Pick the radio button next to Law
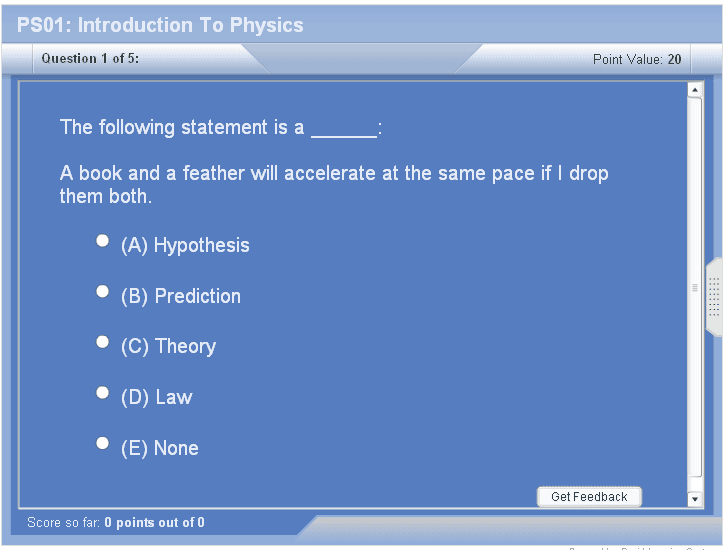The image size is (724, 550). pos(102,393)
